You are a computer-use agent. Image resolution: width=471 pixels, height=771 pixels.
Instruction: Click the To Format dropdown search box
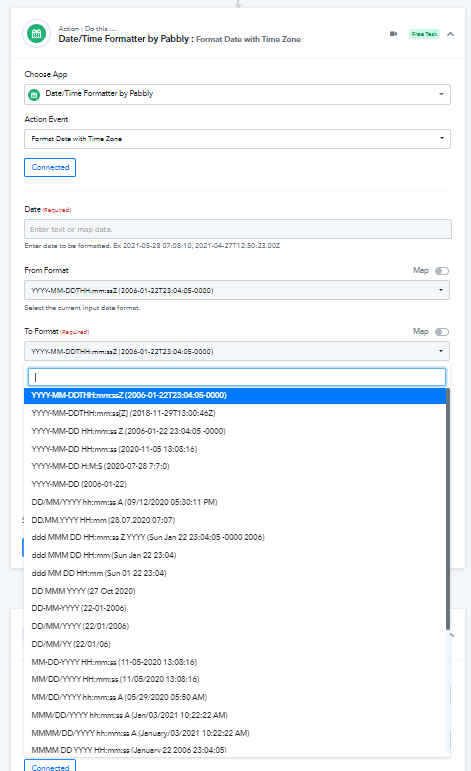(x=237, y=377)
